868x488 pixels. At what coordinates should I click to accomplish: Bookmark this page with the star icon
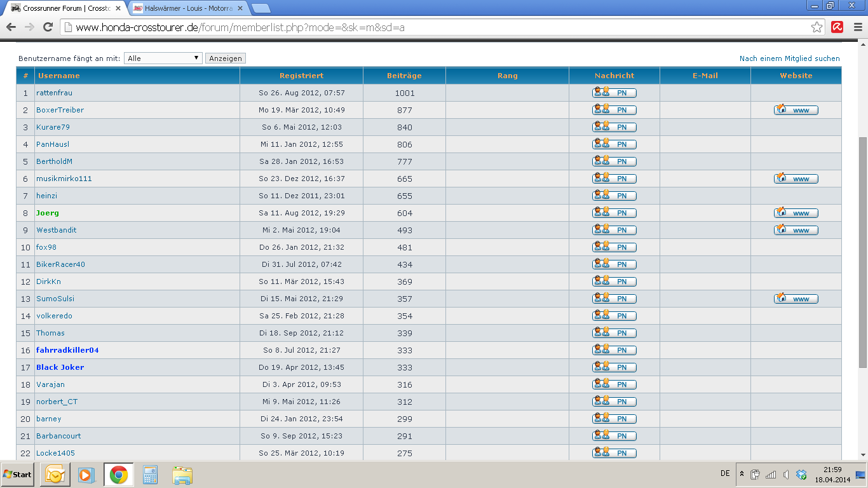click(817, 27)
